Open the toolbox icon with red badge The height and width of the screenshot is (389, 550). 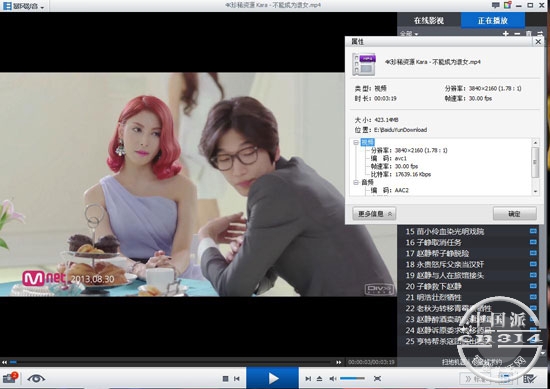tap(10, 378)
